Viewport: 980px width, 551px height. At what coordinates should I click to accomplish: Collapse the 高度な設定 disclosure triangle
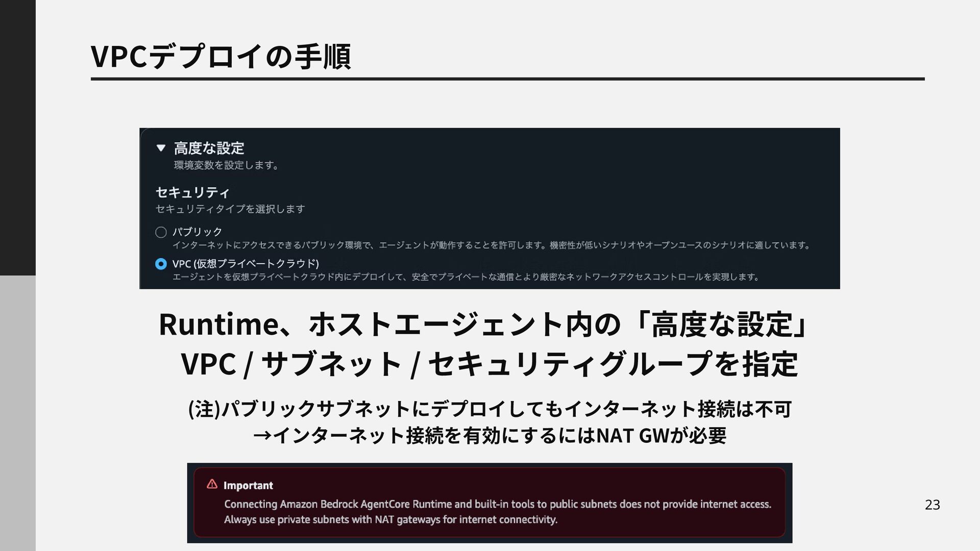tap(161, 148)
